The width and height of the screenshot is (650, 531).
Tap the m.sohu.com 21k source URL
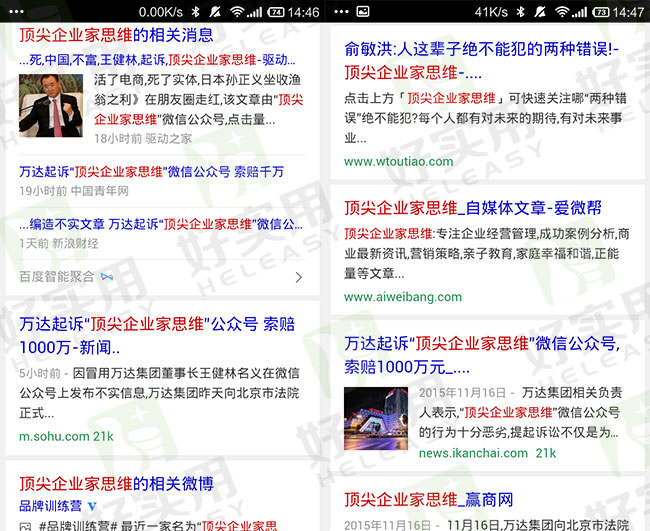pos(66,436)
